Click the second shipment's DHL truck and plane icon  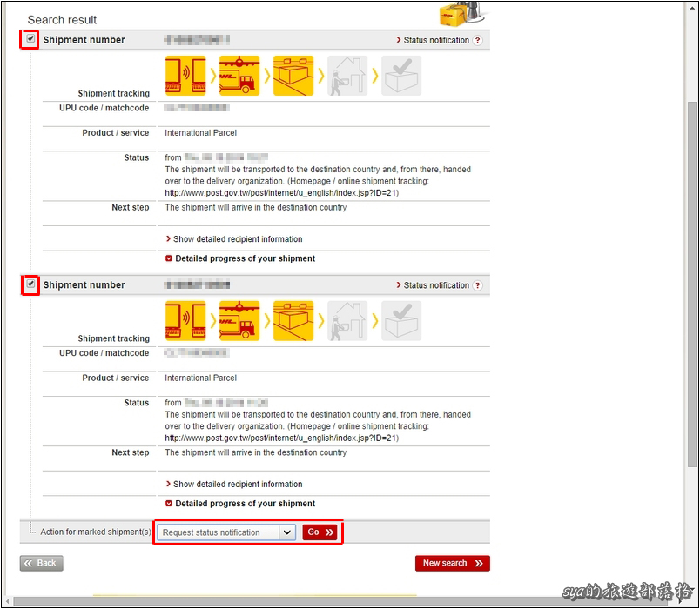point(239,321)
